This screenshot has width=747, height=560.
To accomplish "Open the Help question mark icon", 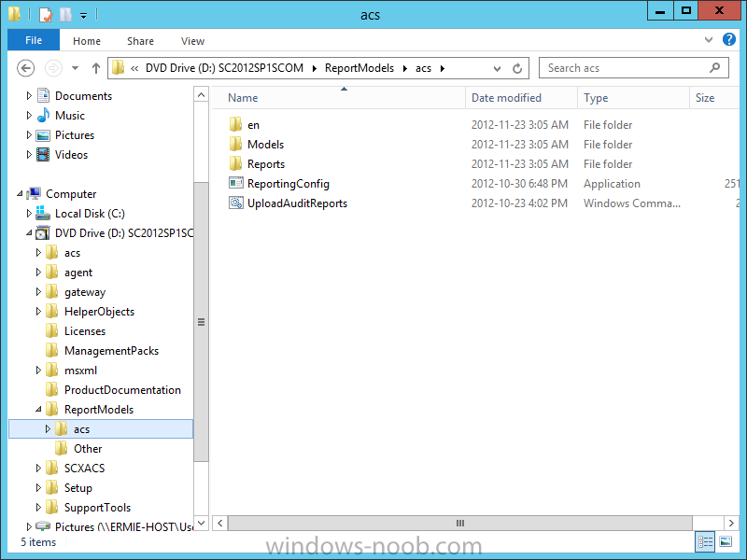I will coord(729,39).
